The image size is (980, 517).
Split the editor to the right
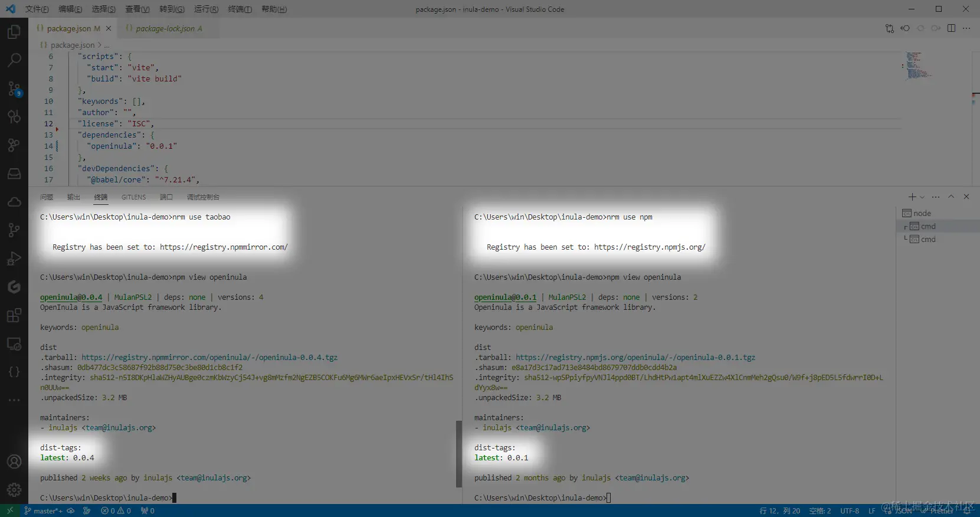[x=951, y=28]
